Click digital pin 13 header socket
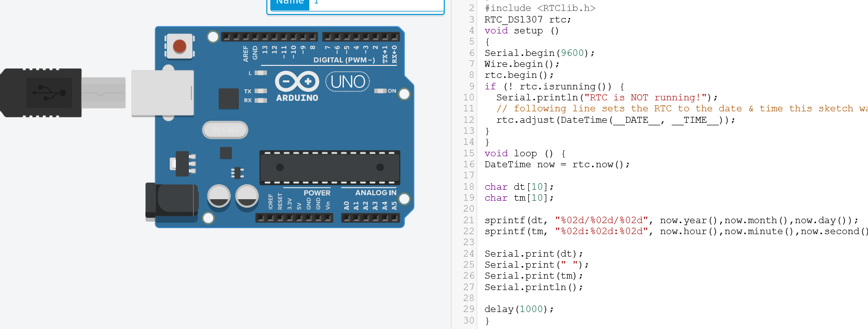 pyautogui.click(x=265, y=37)
